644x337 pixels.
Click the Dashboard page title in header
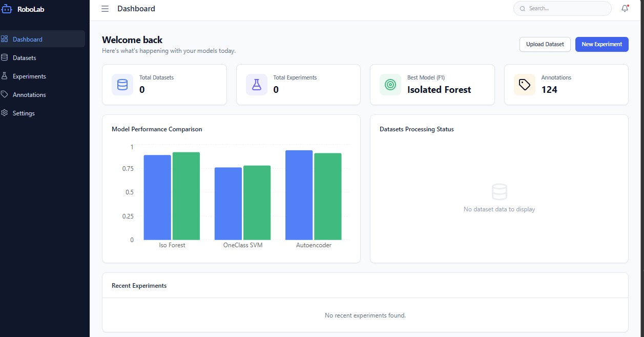point(136,9)
